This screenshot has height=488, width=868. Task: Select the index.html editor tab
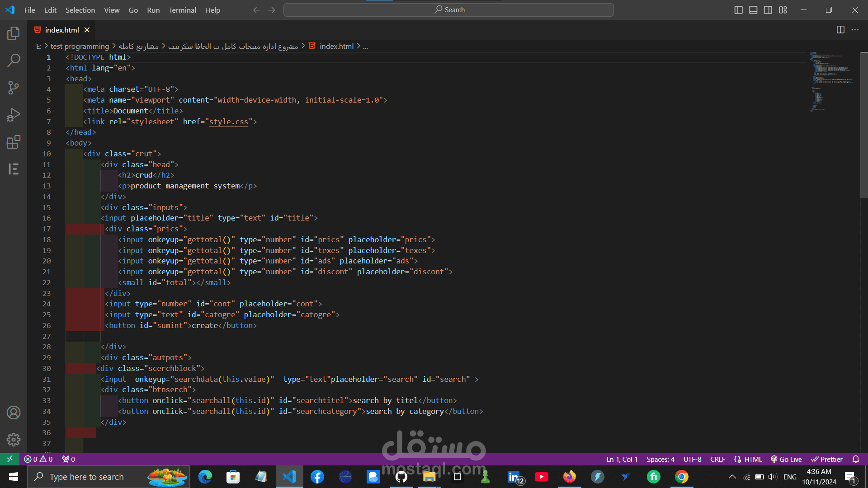click(x=62, y=30)
